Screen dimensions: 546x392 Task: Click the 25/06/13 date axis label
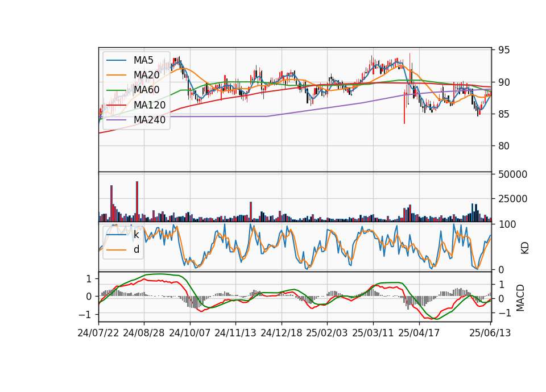click(490, 333)
